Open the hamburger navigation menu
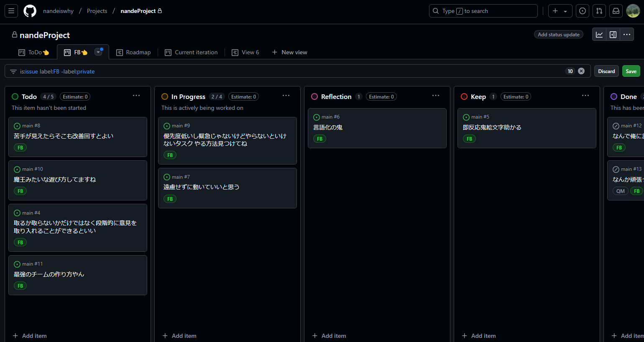The height and width of the screenshot is (342, 644). (11, 11)
